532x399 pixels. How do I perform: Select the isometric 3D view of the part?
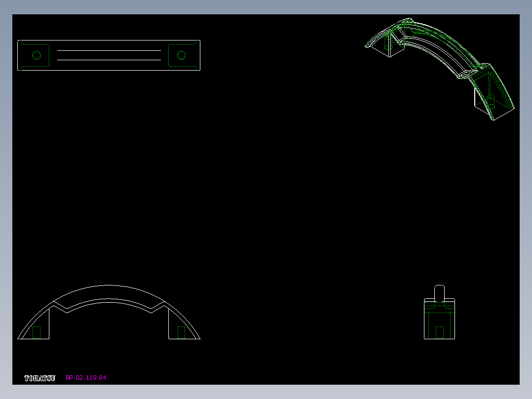click(440, 69)
